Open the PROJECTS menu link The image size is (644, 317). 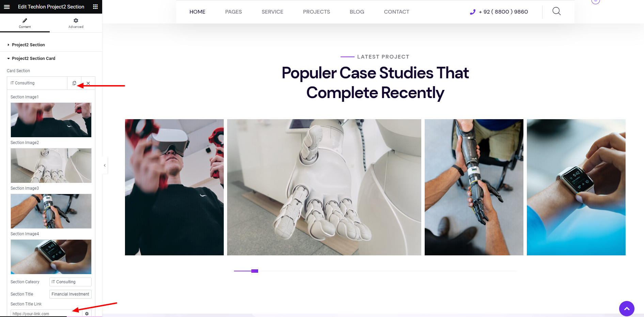point(316,12)
